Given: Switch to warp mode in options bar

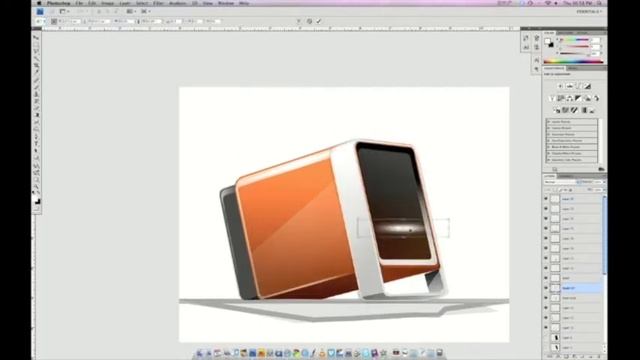Looking at the screenshot, I should pos(299,21).
